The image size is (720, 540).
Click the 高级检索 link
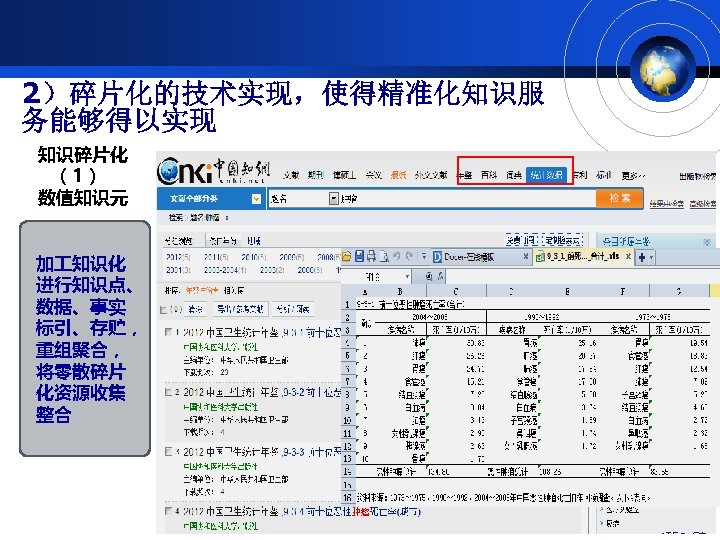point(703,203)
